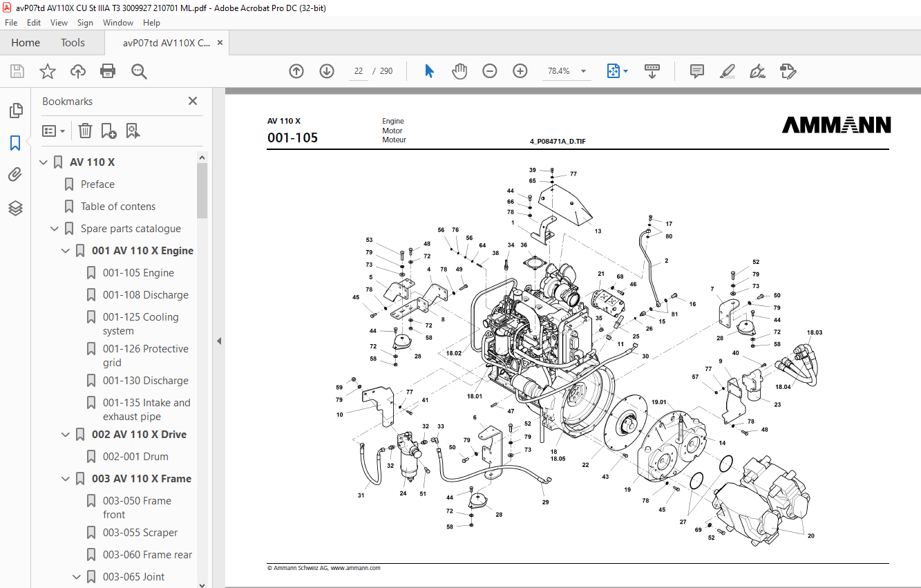Image resolution: width=921 pixels, height=588 pixels.
Task: Open the Help menu
Action: pos(151,23)
